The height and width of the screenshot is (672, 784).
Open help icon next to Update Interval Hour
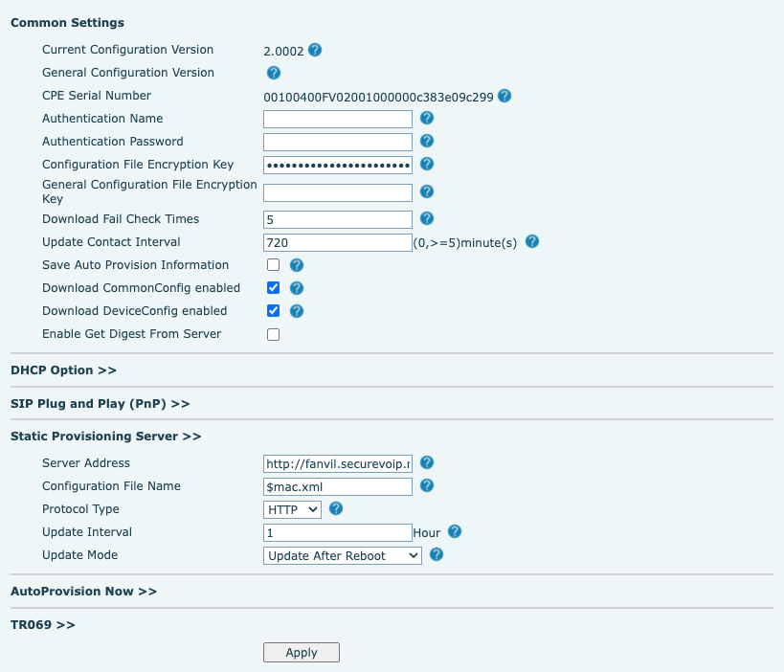click(455, 531)
